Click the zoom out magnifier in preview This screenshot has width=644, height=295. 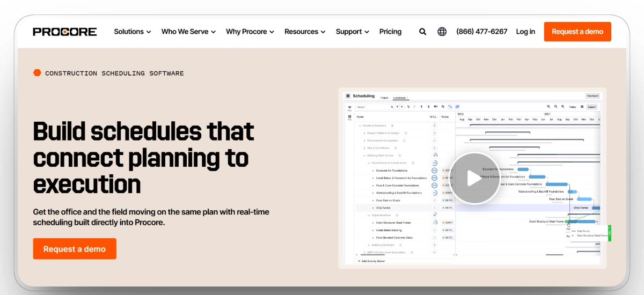pyautogui.click(x=555, y=107)
